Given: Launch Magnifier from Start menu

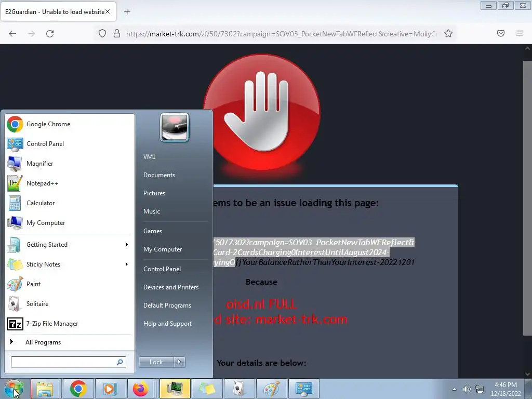Looking at the screenshot, I should click(70, 164).
